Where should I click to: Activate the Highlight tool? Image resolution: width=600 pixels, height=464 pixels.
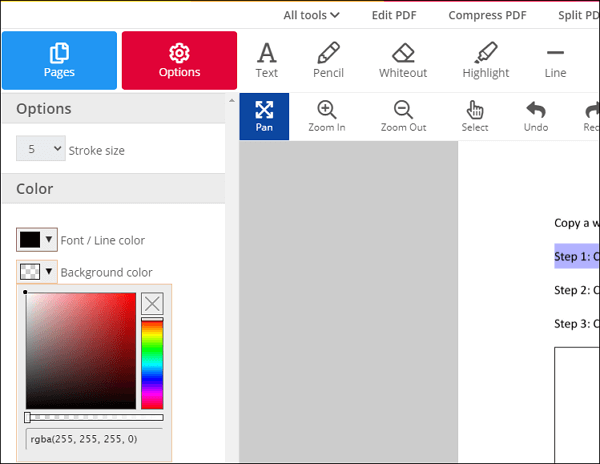[485, 60]
